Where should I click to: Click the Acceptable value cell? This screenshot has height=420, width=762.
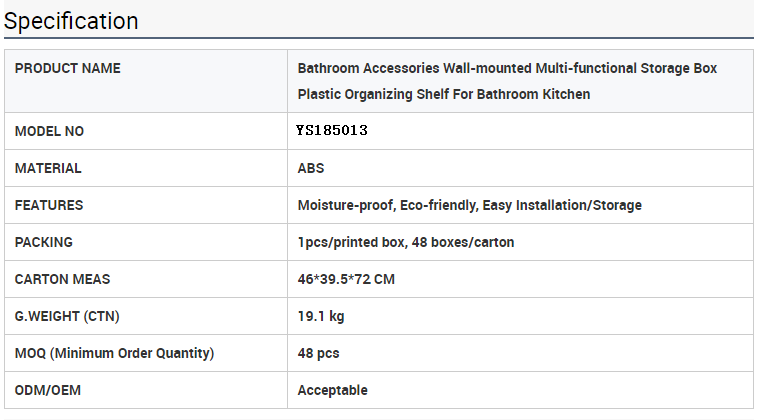click(x=520, y=390)
